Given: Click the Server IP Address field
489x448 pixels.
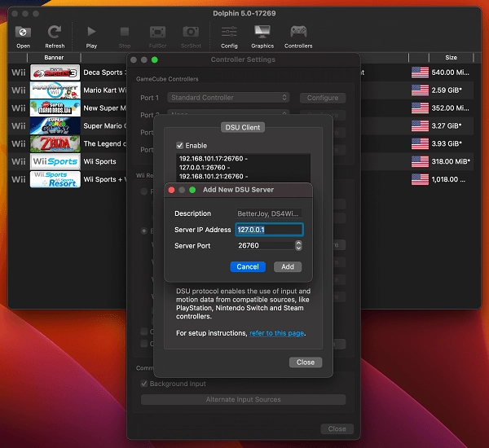Looking at the screenshot, I should pyautogui.click(x=269, y=230).
